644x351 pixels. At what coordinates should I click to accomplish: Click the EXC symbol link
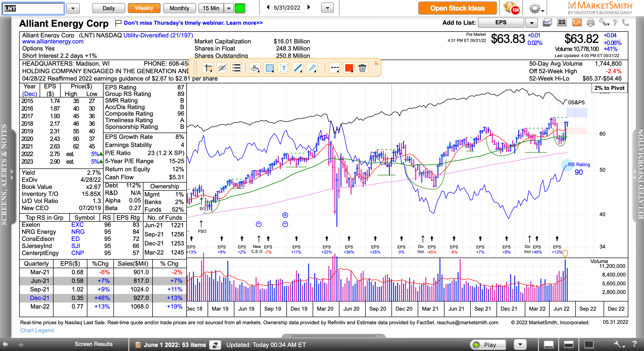[77, 225]
